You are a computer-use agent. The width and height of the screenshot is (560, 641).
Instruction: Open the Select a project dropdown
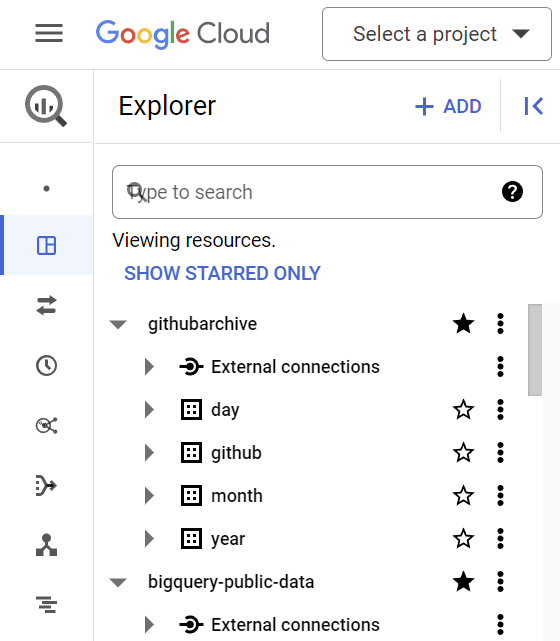point(437,34)
